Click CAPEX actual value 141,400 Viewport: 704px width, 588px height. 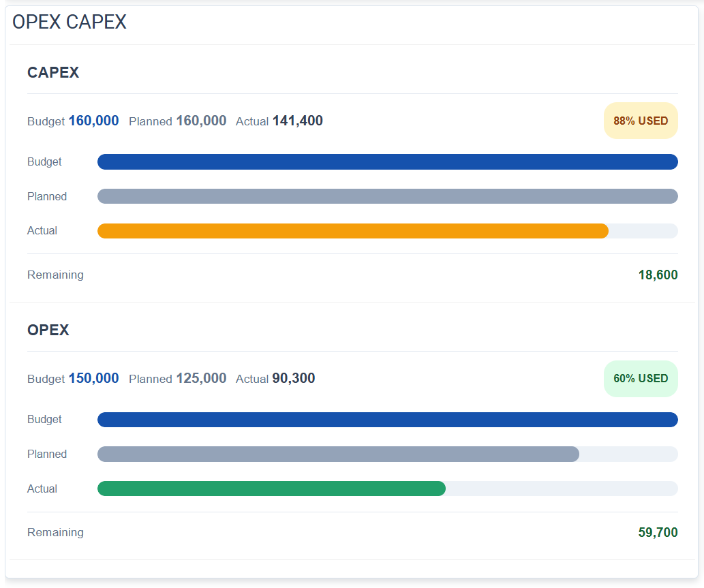pos(298,121)
